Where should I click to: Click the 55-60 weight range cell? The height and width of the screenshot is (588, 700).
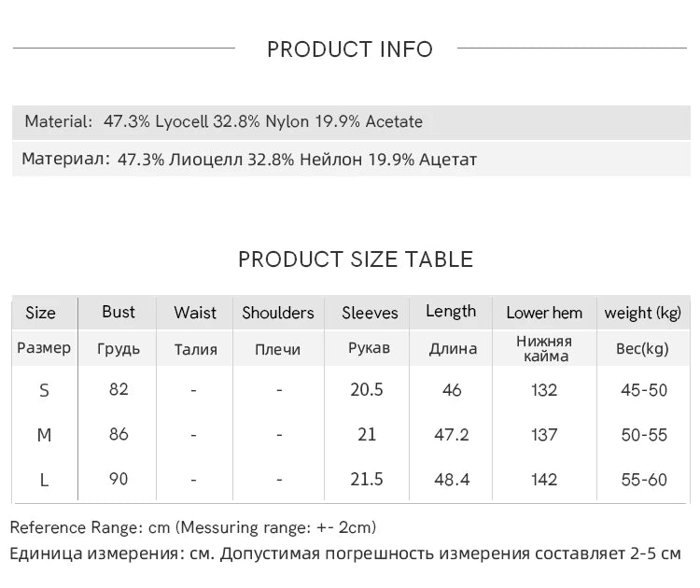click(x=644, y=480)
